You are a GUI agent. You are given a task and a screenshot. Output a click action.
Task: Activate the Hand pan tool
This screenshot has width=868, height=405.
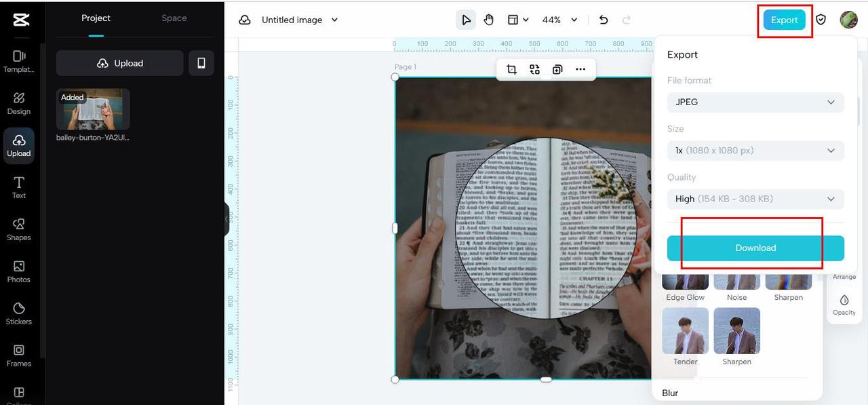pos(489,20)
